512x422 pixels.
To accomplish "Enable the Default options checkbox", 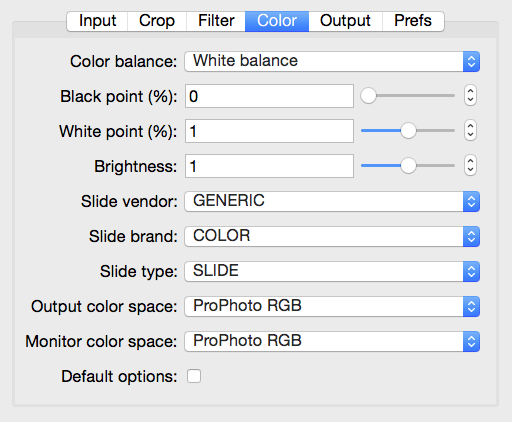I will (194, 376).
